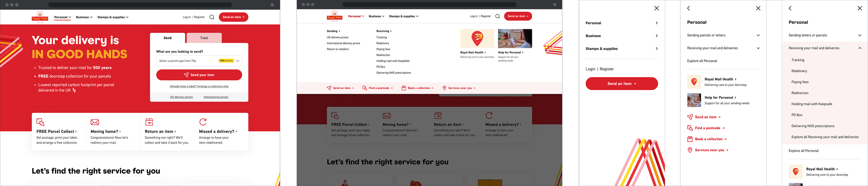Tap Services near you pin in second mobile panel
The image size is (868, 186).
pos(708,150)
